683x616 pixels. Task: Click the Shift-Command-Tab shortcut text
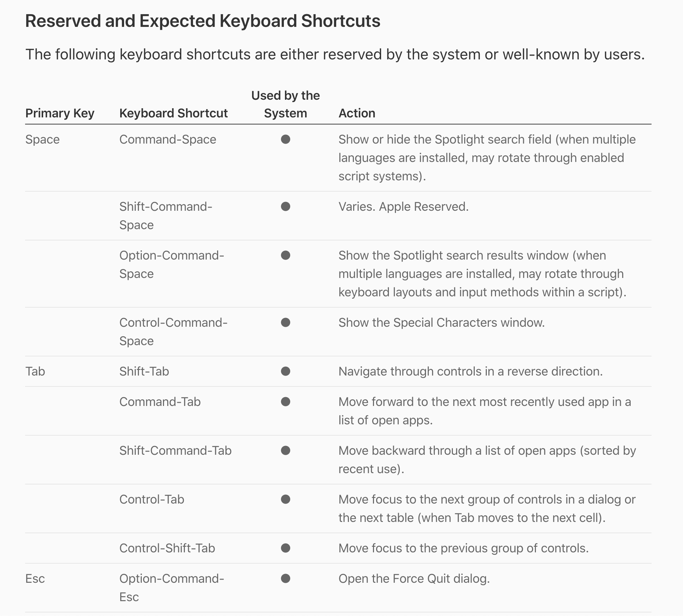pos(175,451)
